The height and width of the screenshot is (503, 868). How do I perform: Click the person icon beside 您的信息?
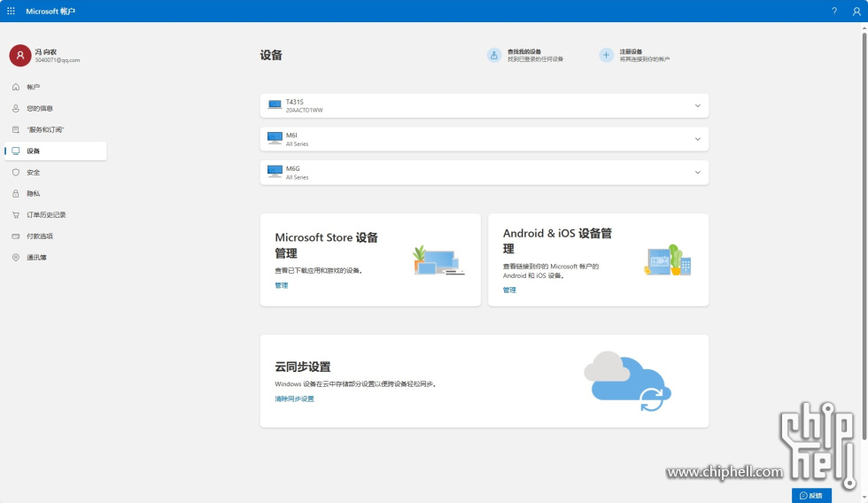pos(16,108)
